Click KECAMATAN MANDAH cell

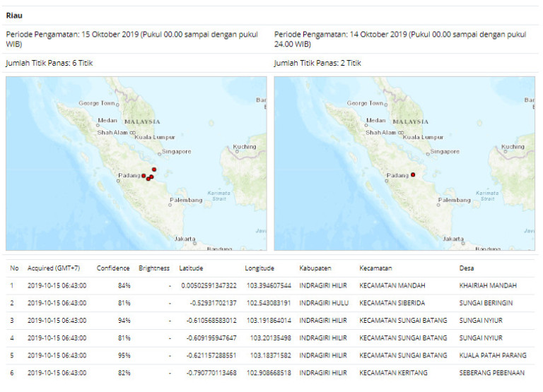click(392, 286)
